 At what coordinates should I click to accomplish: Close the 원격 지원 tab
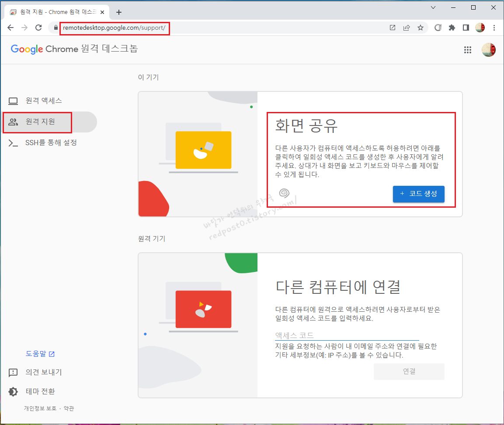click(102, 12)
